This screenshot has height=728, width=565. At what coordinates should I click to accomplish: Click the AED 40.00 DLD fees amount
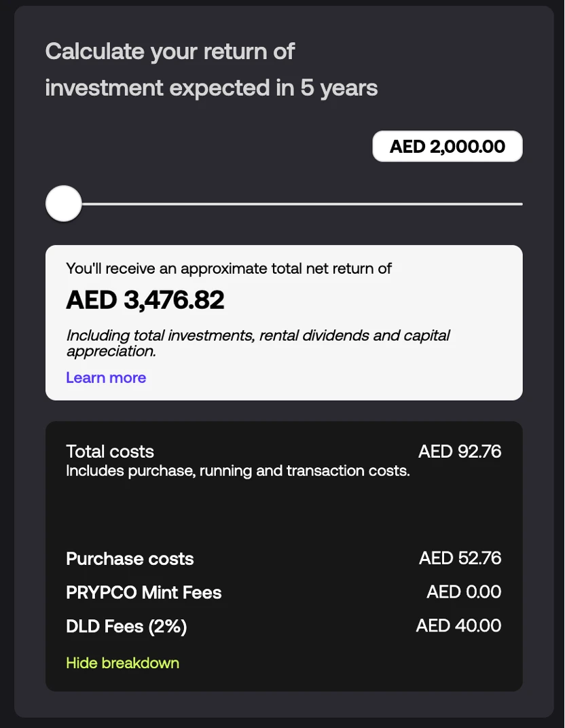pos(458,625)
